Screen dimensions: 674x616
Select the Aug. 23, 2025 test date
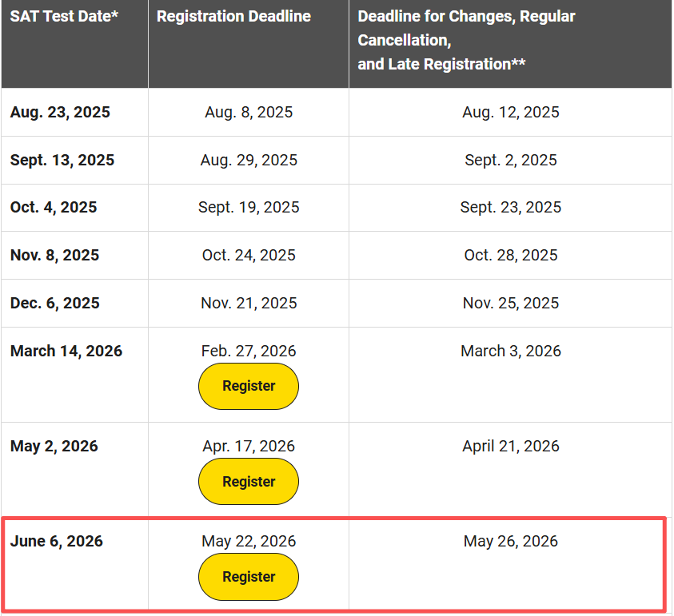click(60, 112)
